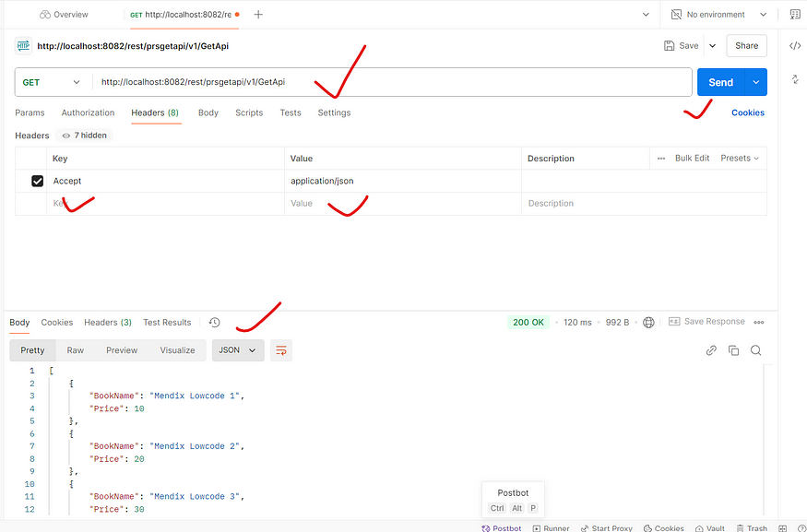The height and width of the screenshot is (532, 807).
Task: Open the GET method dropdown
Action: [52, 82]
